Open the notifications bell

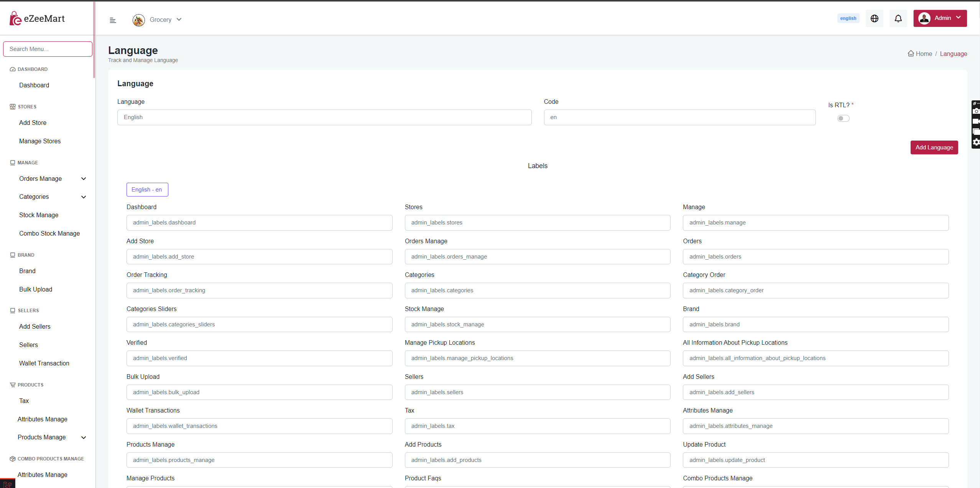898,18
